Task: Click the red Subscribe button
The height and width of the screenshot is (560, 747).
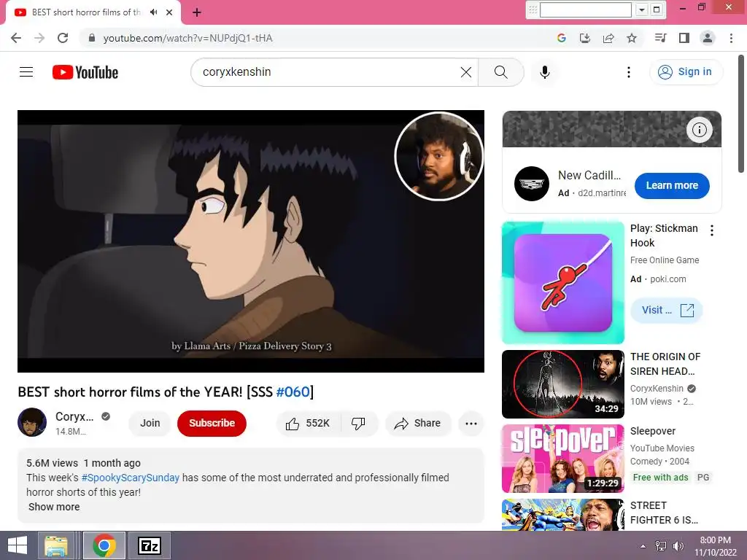Action: [x=212, y=423]
